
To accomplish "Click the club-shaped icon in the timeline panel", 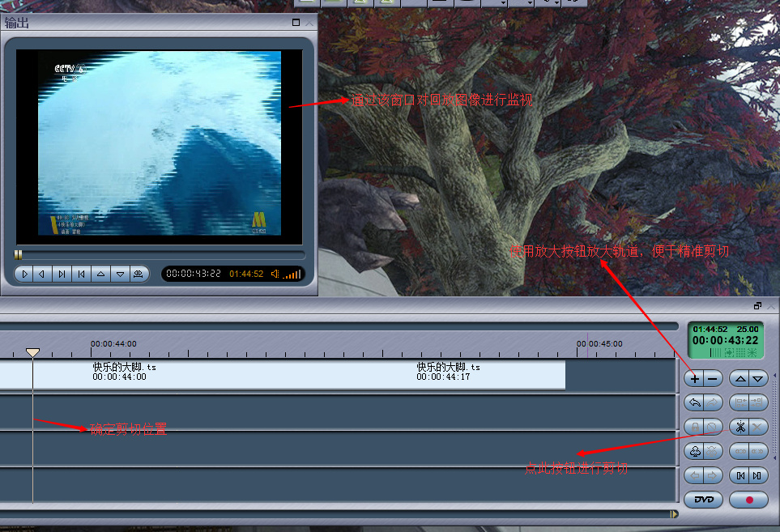I will point(694,451).
